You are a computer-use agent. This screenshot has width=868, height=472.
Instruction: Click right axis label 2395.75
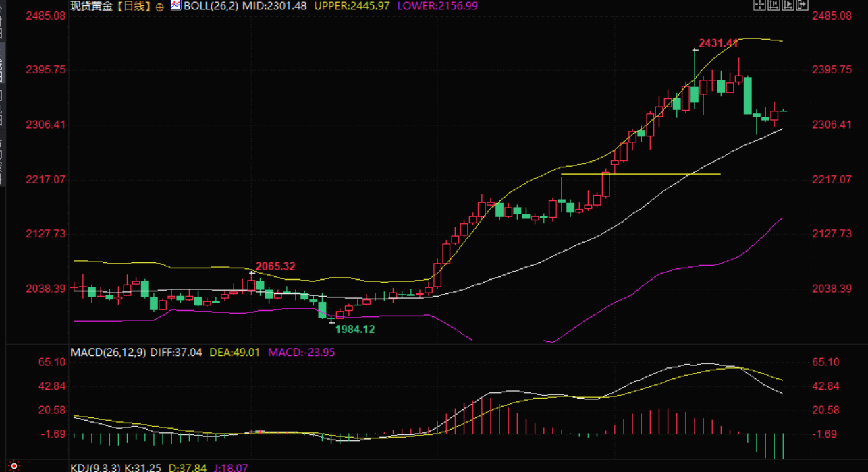tap(832, 70)
